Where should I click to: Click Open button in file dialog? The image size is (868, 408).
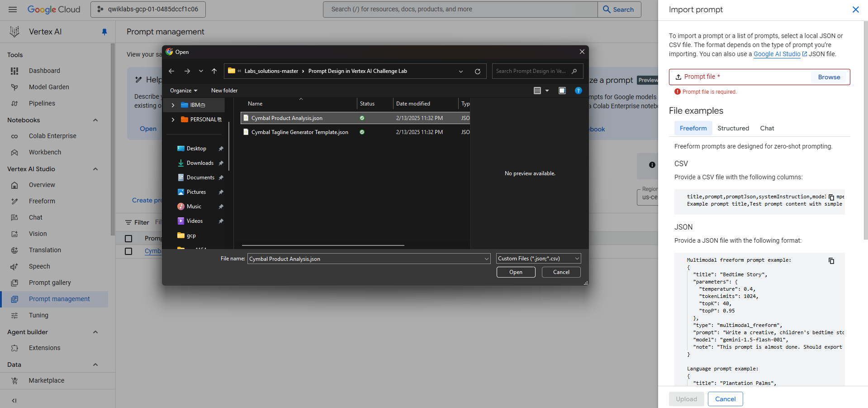pyautogui.click(x=516, y=272)
